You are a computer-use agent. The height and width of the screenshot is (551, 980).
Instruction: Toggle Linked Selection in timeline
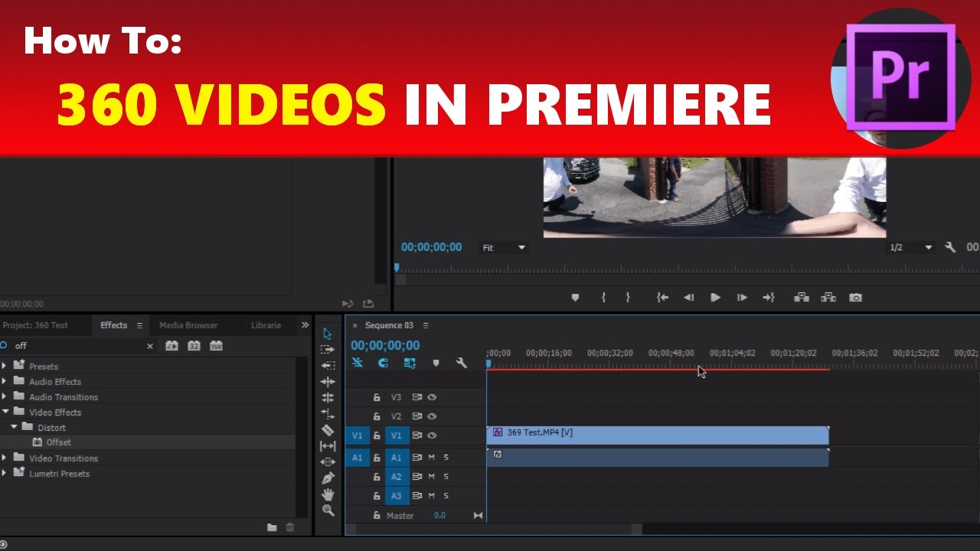click(410, 364)
